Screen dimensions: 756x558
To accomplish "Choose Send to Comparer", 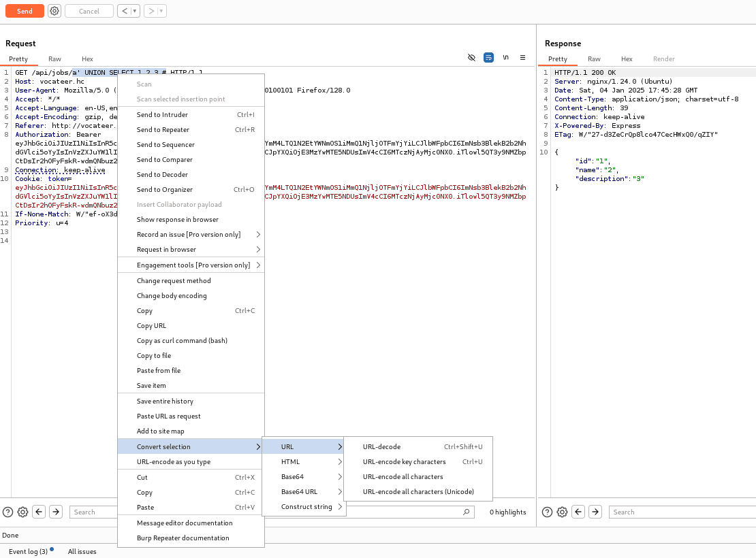I will point(191,159).
